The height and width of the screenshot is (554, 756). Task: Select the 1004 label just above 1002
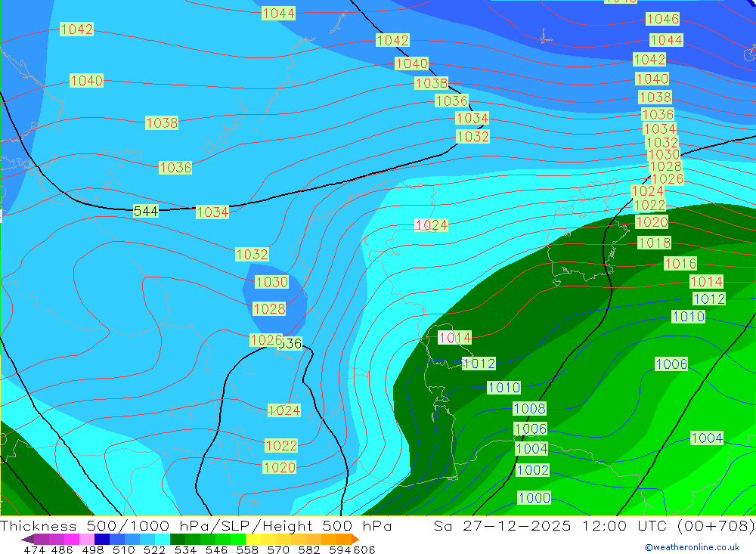click(531, 449)
